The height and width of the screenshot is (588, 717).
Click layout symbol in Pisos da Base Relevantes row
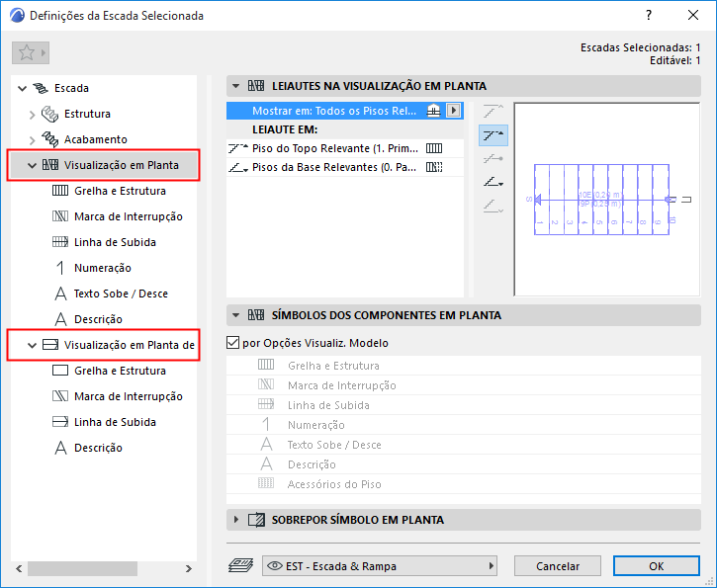pos(434,167)
